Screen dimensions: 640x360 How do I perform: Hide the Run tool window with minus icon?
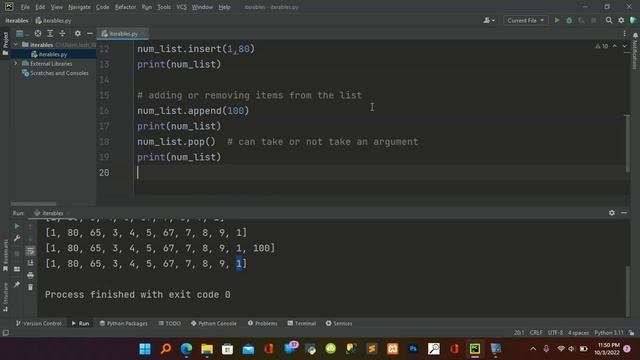(x=624, y=213)
